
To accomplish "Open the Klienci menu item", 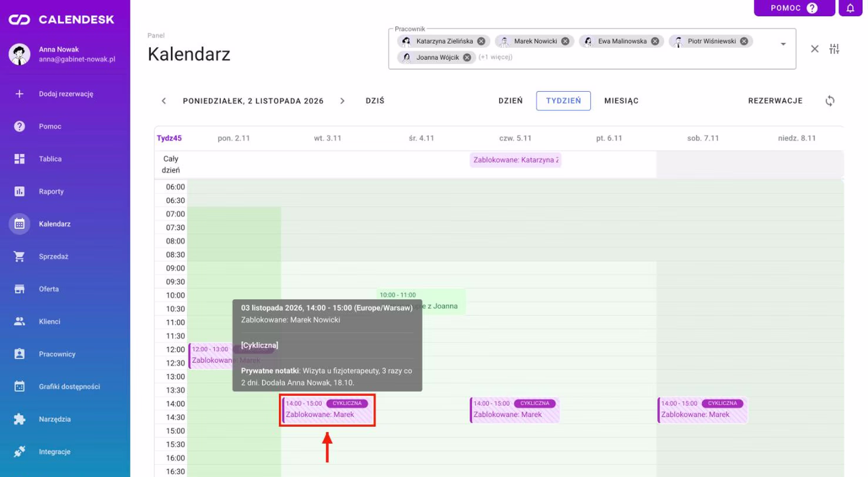I will click(x=65, y=321).
